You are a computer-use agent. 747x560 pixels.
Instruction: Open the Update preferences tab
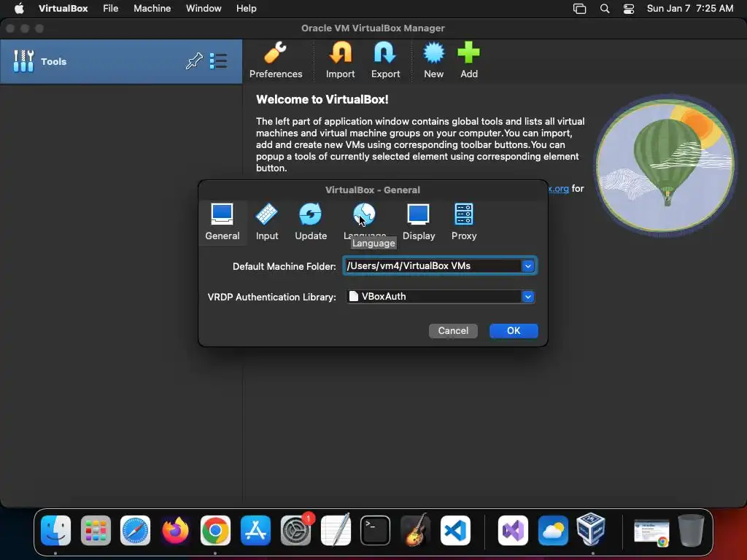tap(311, 222)
